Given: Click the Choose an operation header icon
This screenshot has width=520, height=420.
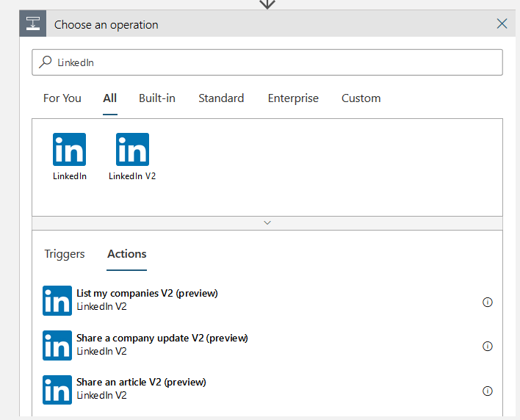Looking at the screenshot, I should coord(33,23).
